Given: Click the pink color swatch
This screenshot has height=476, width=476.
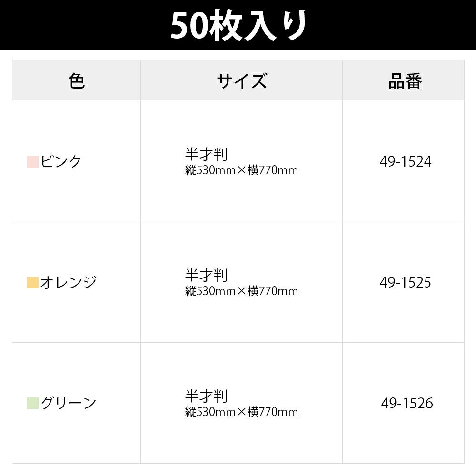Looking at the screenshot, I should (x=33, y=162).
